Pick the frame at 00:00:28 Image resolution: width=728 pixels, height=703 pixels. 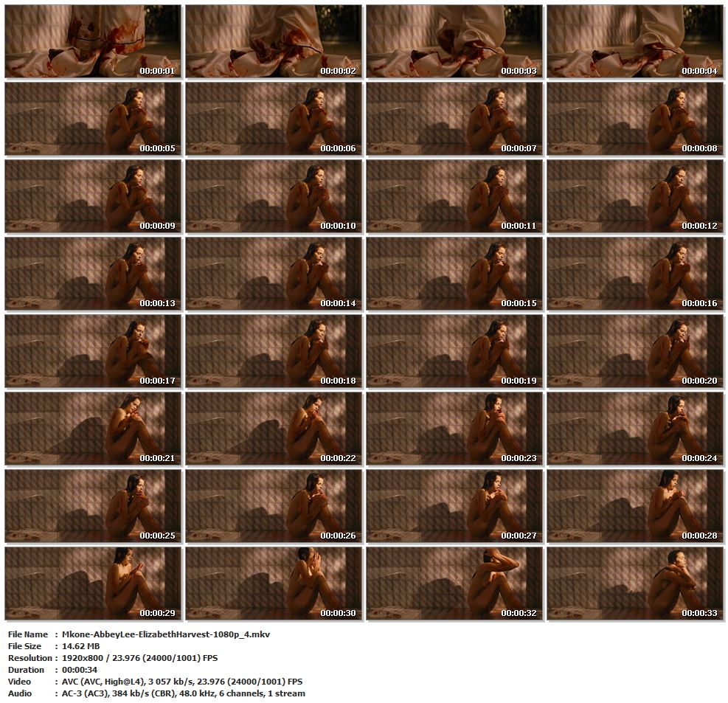(x=635, y=506)
